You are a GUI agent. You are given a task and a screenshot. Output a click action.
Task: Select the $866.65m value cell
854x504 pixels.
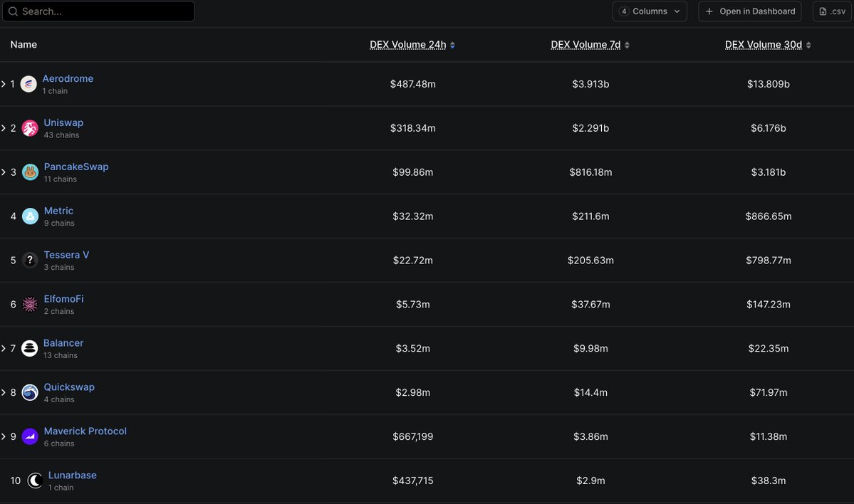tap(769, 216)
